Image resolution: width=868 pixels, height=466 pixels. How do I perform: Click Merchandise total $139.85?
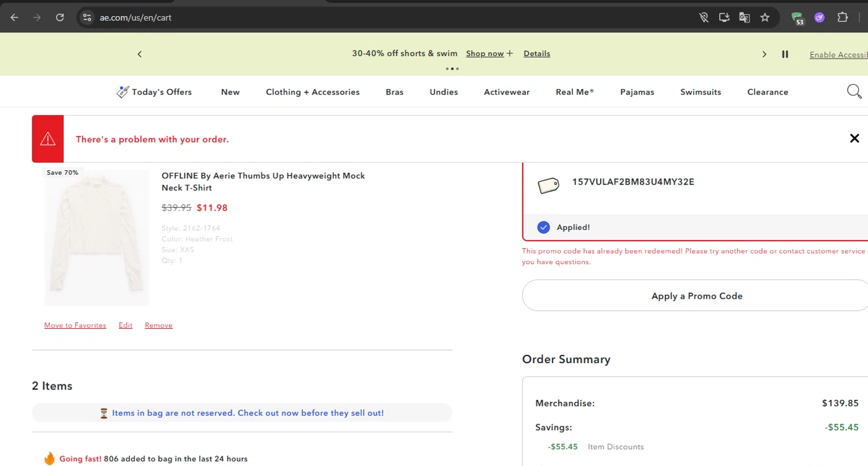(840, 403)
